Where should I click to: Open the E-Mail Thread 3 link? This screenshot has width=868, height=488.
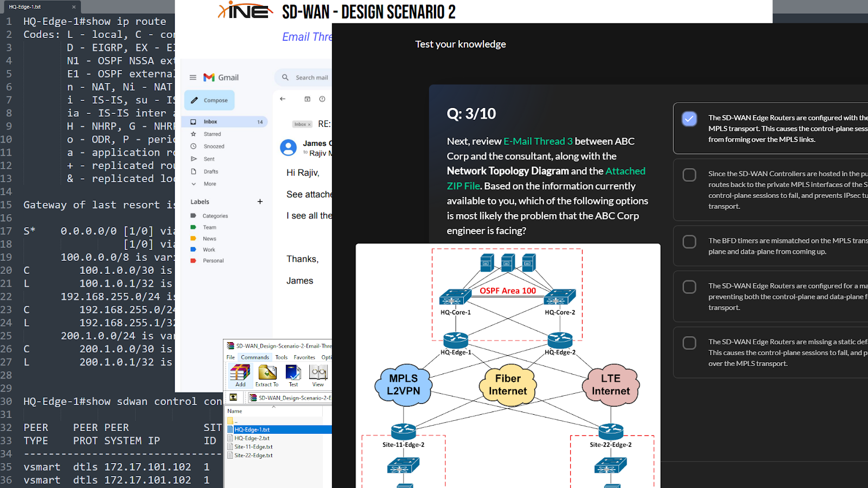[x=538, y=142]
